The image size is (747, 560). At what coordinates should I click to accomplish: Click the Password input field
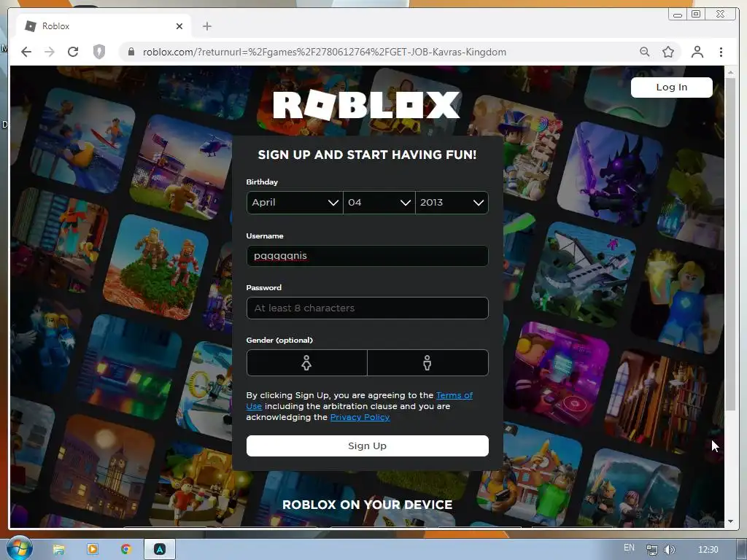(x=368, y=308)
